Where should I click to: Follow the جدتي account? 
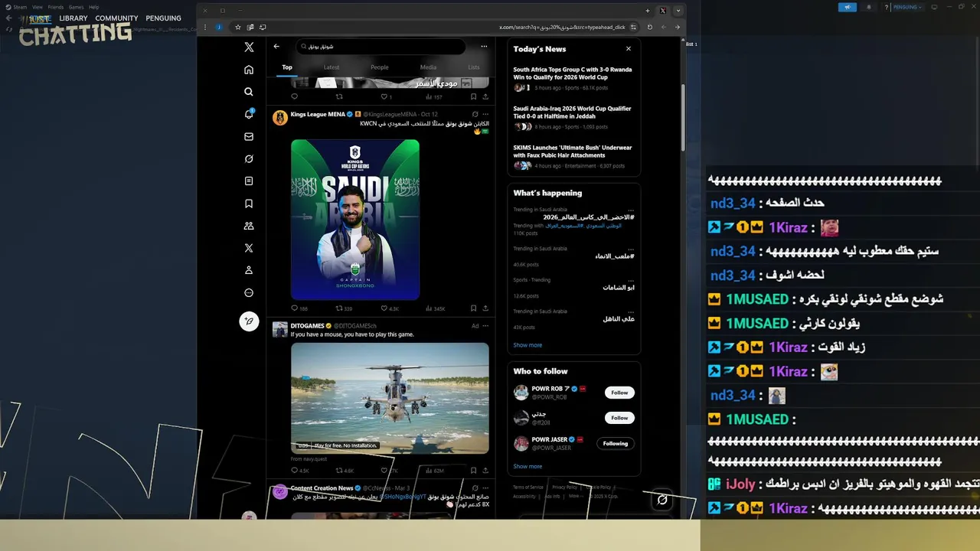[x=619, y=418]
